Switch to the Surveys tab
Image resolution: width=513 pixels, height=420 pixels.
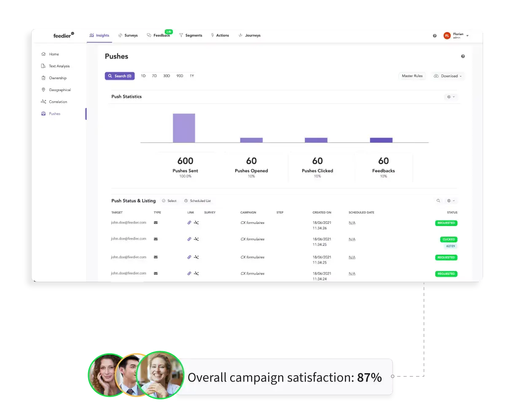click(128, 35)
